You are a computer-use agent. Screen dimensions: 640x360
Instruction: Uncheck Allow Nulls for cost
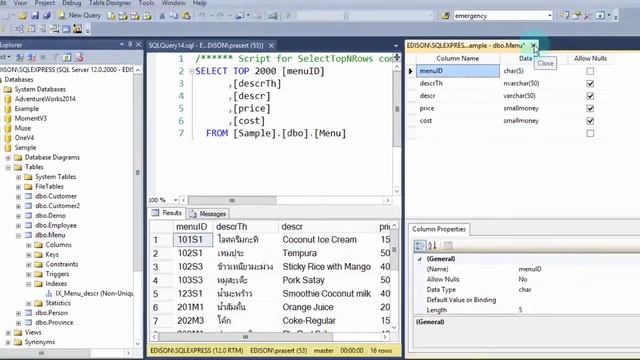pos(590,121)
